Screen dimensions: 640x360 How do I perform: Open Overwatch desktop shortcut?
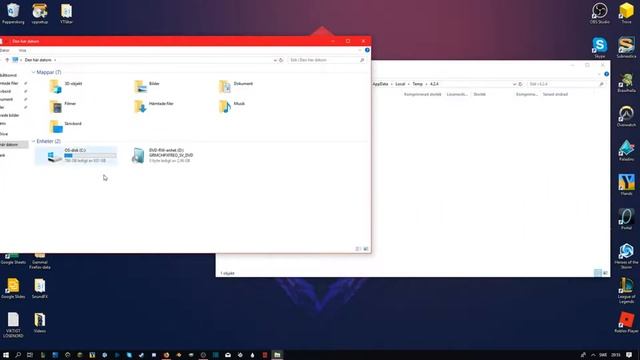click(x=626, y=116)
